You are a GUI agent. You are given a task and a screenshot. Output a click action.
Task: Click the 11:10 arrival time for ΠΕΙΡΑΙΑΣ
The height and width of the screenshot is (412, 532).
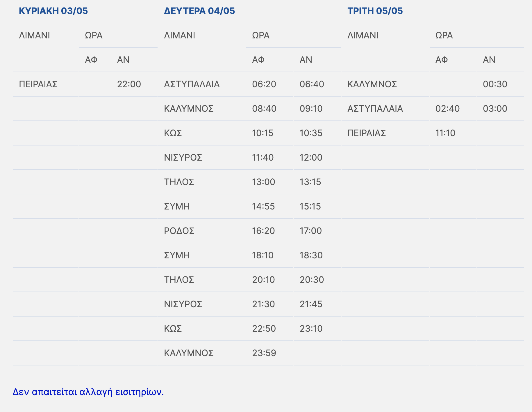(x=445, y=133)
